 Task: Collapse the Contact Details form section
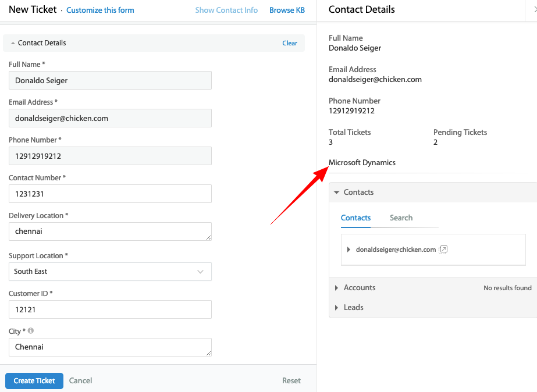(x=13, y=43)
